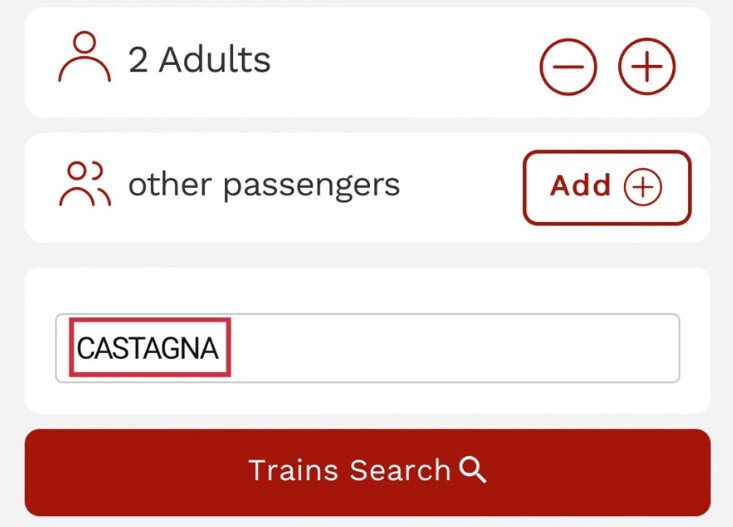Click the single adult person icon
Screen dimensions: 733x527
pyautogui.click(x=85, y=58)
